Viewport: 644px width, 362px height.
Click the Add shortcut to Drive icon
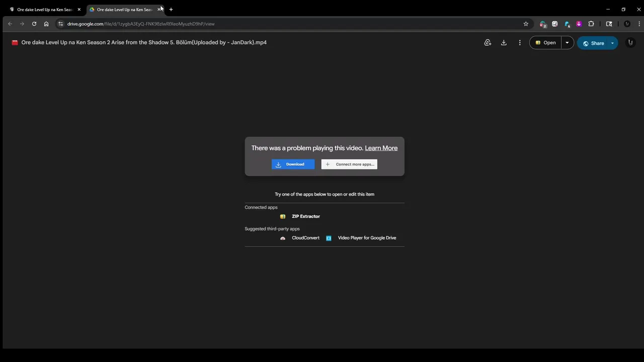coord(488,43)
